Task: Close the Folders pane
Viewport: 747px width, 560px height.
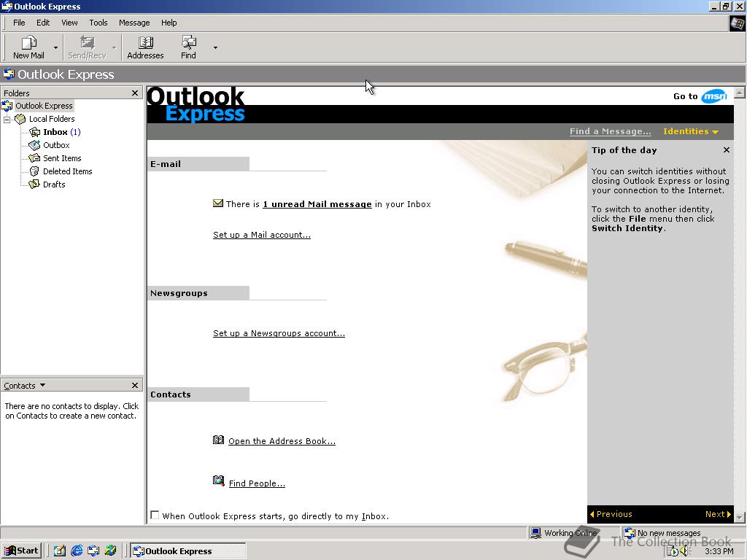Action: 135,93
